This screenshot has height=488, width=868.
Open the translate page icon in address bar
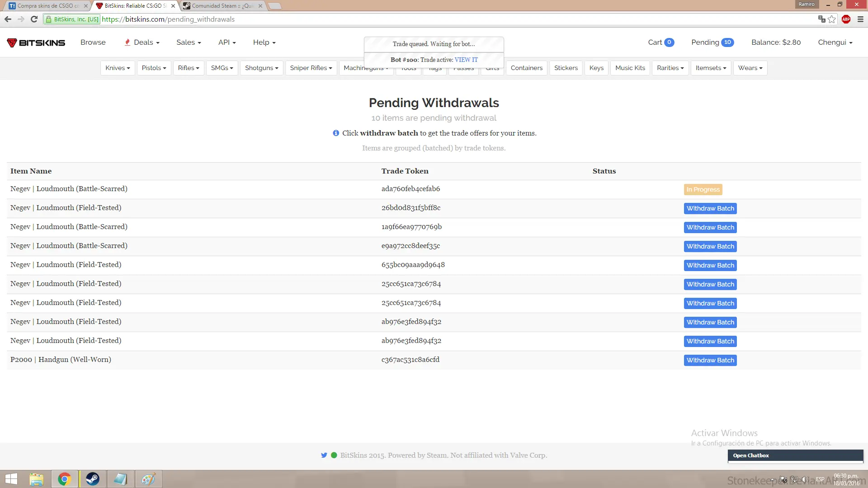point(821,19)
